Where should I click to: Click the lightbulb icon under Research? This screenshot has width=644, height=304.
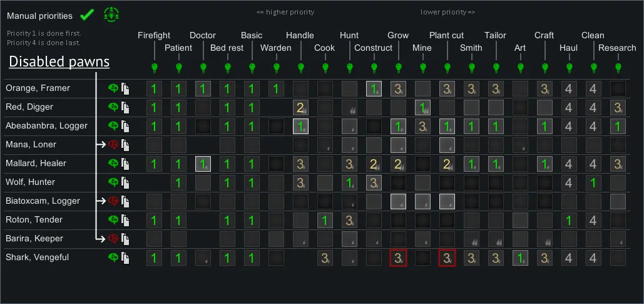click(618, 67)
